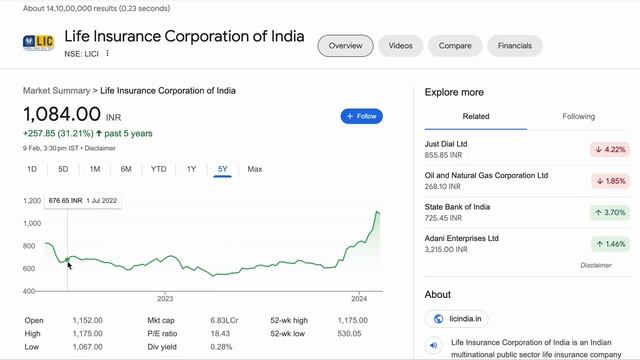The width and height of the screenshot is (640, 360).
Task: Click the Explore more heading
Action: coord(454,92)
